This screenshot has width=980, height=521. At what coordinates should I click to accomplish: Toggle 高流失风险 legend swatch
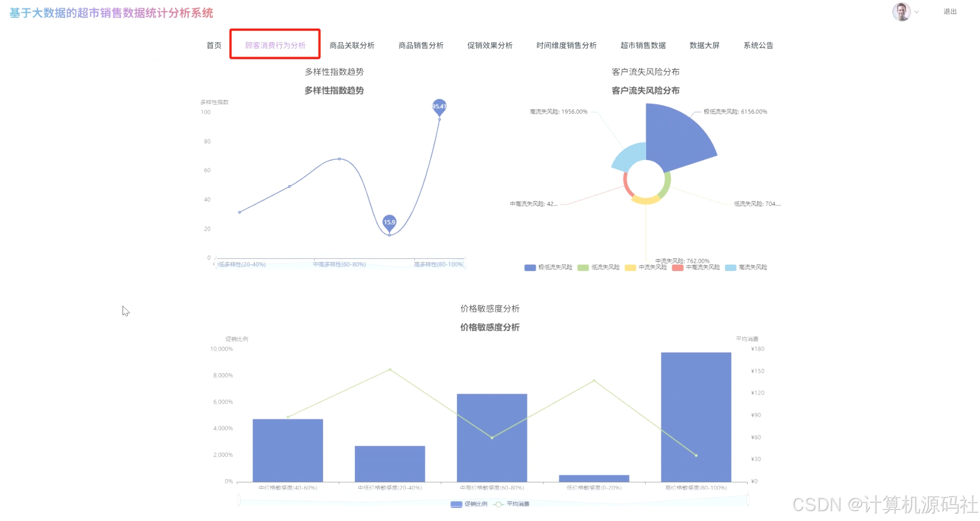coord(731,267)
